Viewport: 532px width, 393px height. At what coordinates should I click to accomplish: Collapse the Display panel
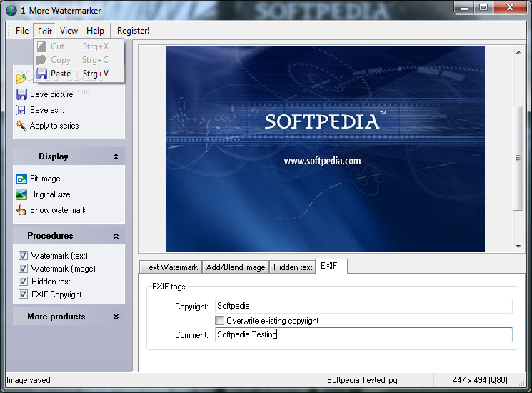click(116, 156)
